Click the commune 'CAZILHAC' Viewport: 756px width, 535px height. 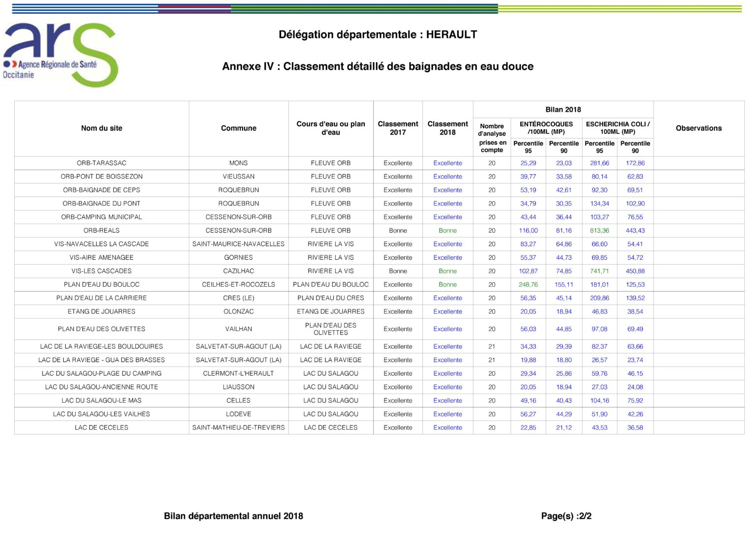coord(239,271)
